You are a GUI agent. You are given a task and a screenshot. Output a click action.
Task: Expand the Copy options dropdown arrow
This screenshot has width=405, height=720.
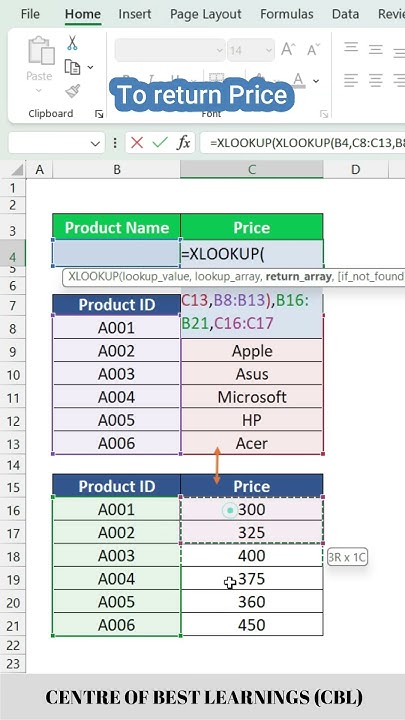[x=90, y=68]
